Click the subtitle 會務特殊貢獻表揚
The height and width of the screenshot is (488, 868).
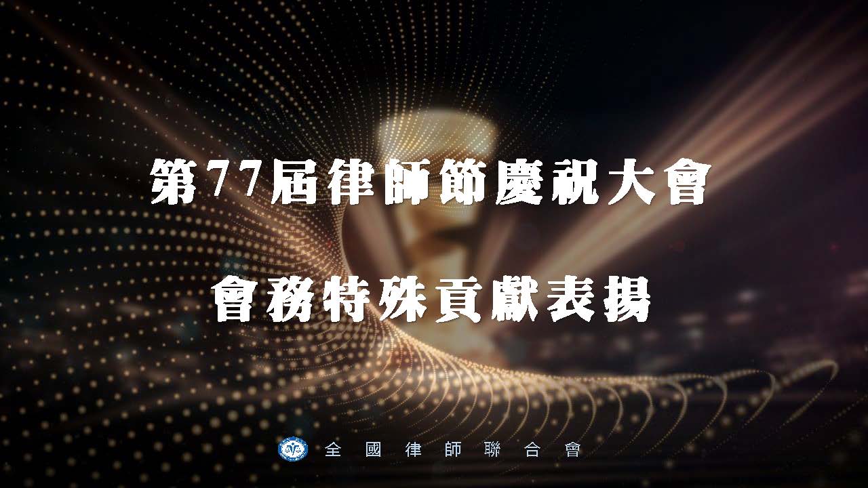pyautogui.click(x=431, y=300)
